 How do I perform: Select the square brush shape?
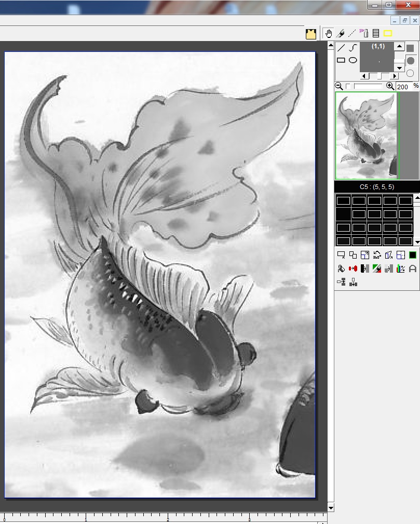pos(410,48)
